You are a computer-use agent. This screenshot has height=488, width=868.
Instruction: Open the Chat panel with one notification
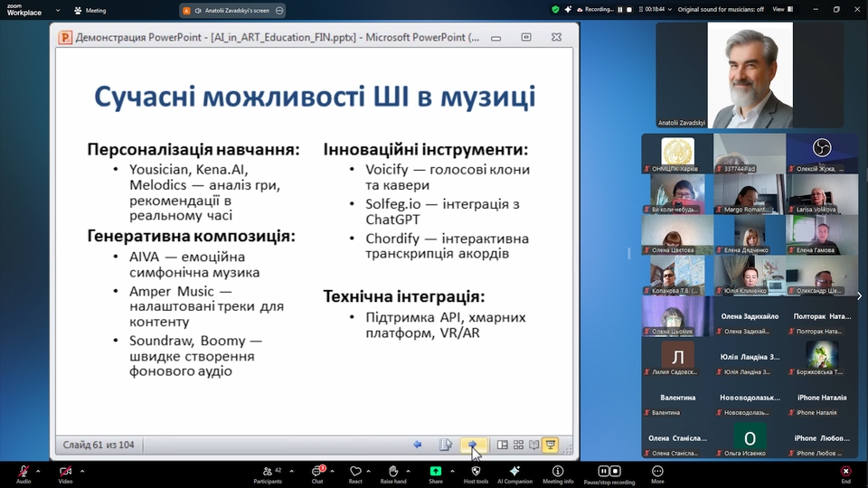click(x=317, y=474)
